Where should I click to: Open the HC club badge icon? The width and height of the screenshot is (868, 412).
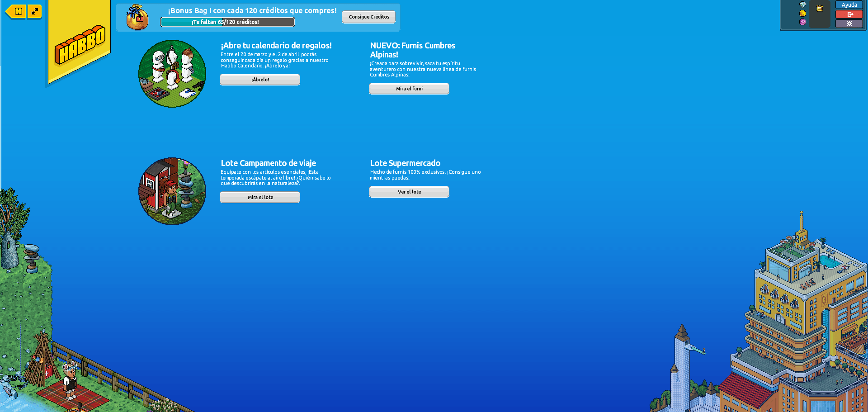pos(820,8)
